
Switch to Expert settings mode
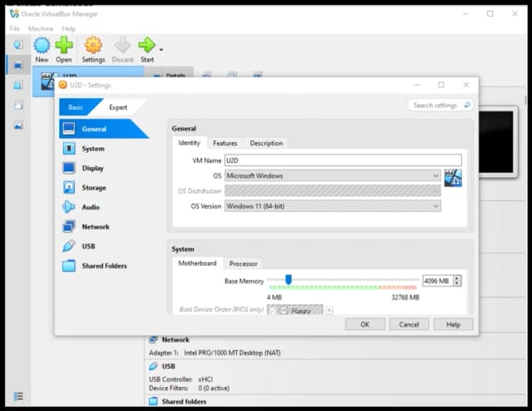[x=118, y=107]
